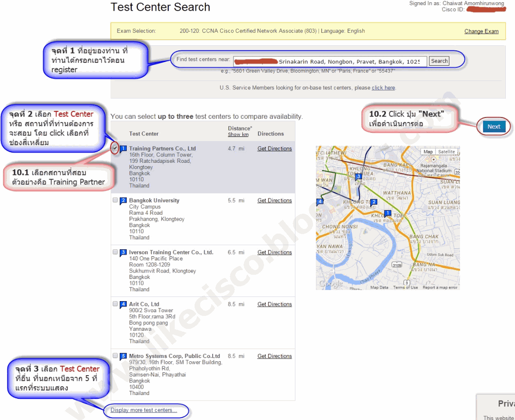Tick the Iverson Training Center checkbox
515x420 pixels.
[x=115, y=252]
